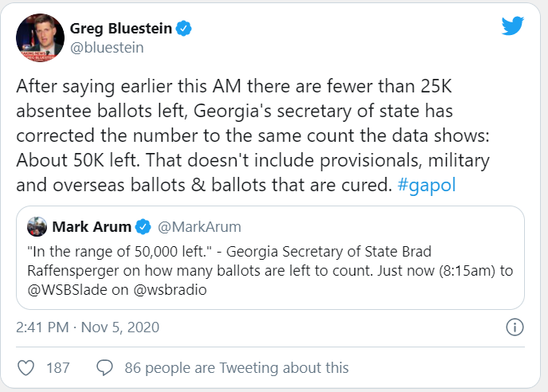Open the quoted Mark Arum tweet text
Image resolution: width=548 pixels, height=392 pixels.
(x=270, y=271)
